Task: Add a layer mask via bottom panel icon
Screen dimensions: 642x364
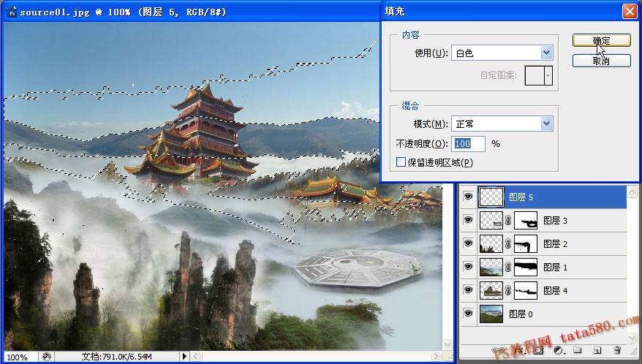Action: [x=538, y=350]
